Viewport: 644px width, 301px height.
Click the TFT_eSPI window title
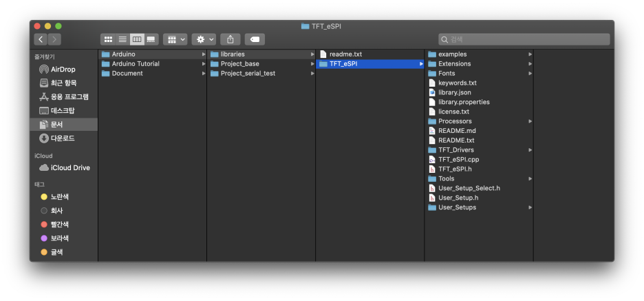point(321,26)
